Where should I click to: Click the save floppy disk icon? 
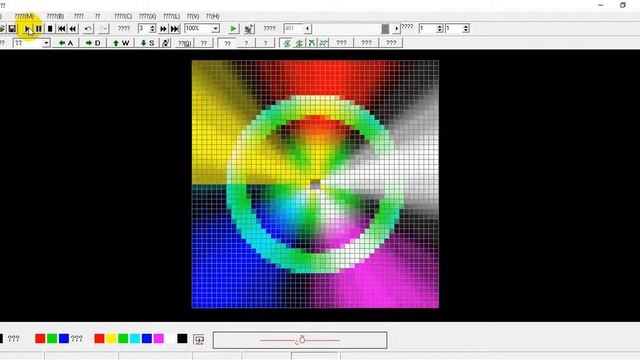tap(12, 29)
